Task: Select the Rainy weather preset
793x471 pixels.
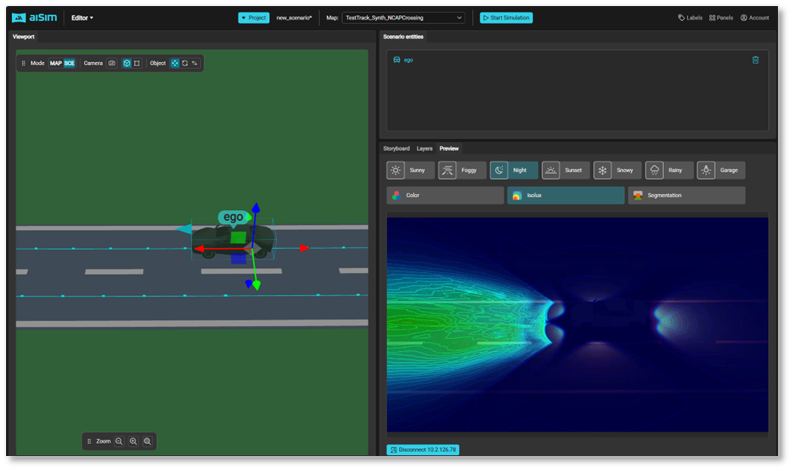Action: coord(669,170)
